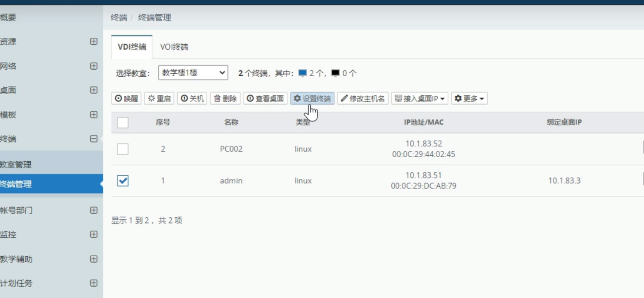The image size is (644, 298).
Task: Check the select-all header checkbox
Action: tap(123, 122)
